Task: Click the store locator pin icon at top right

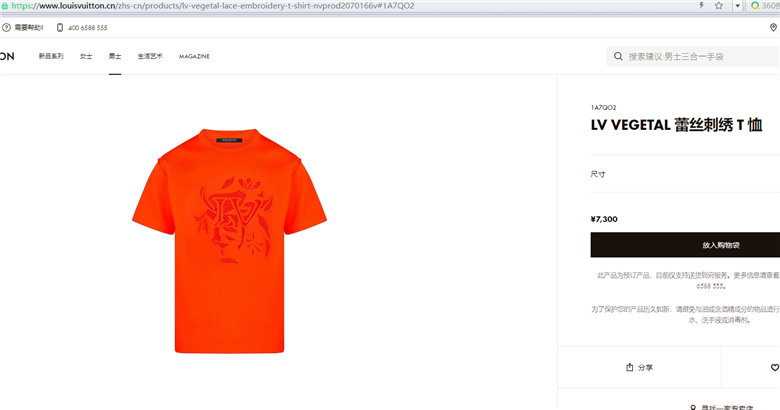Action: 774,28
